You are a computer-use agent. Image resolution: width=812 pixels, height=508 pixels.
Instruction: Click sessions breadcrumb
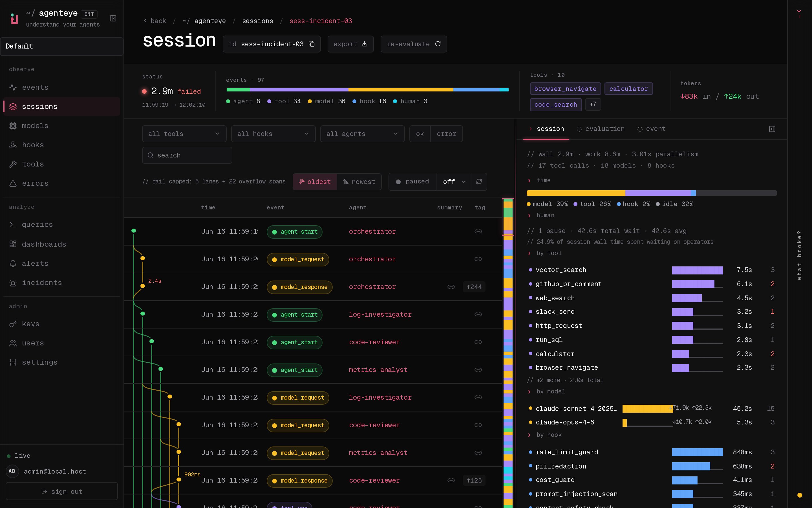(x=258, y=21)
